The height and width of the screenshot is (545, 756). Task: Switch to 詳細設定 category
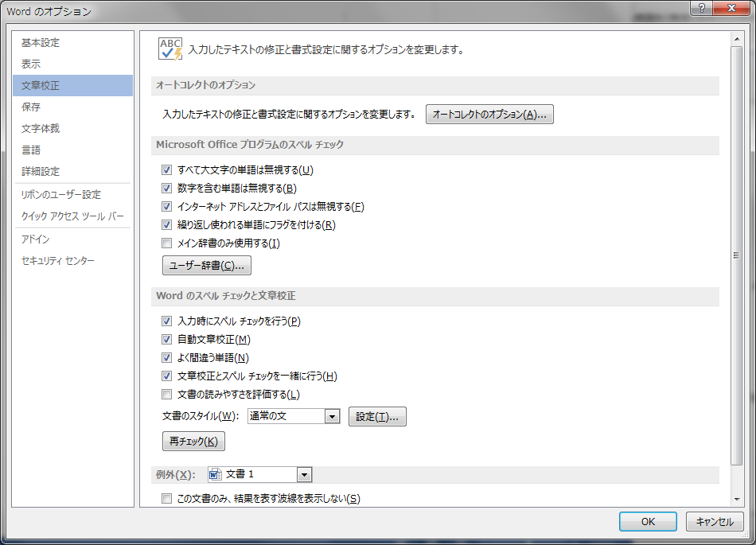41,172
